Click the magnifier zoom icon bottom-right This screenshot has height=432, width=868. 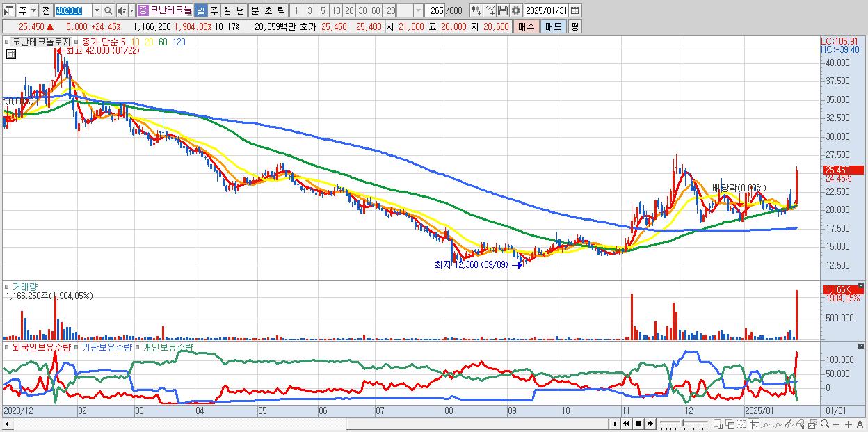825,424
